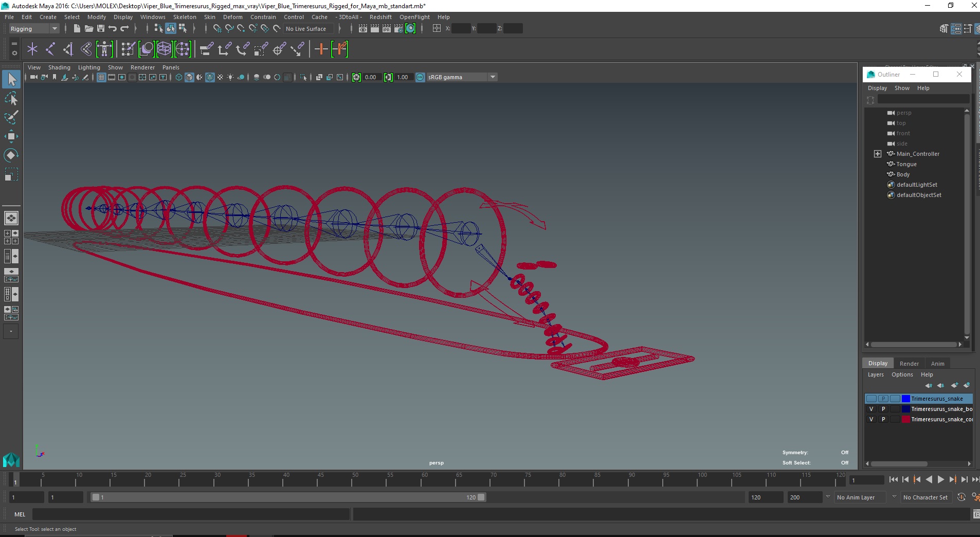The height and width of the screenshot is (537, 980).
Task: Toggle visibility of Trimeresurus_snake layer
Action: click(x=871, y=399)
